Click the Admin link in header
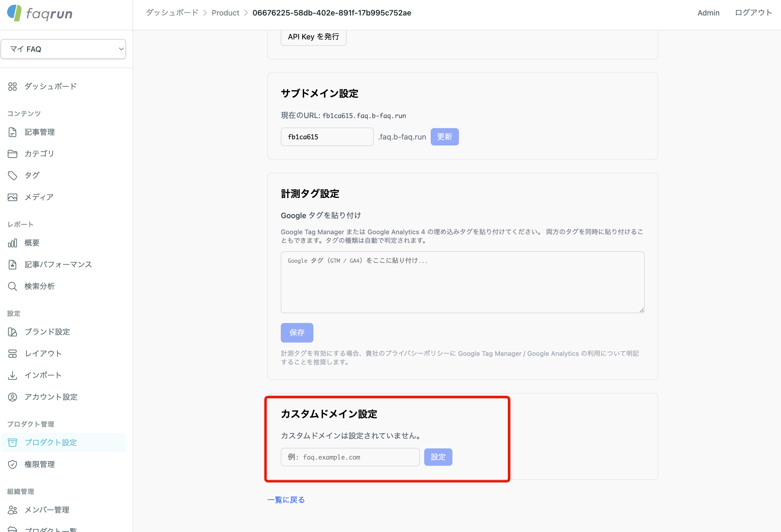Viewport: 781px width, 532px height. (708, 13)
